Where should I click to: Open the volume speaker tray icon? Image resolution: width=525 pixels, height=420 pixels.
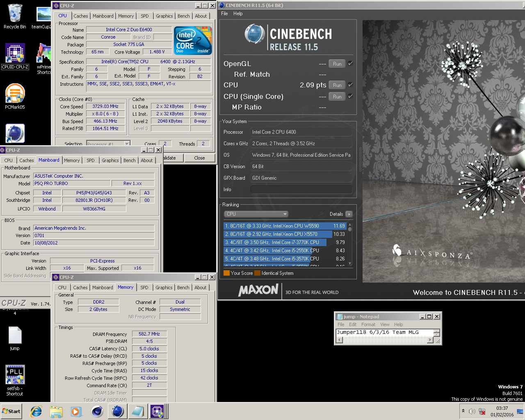point(472,411)
